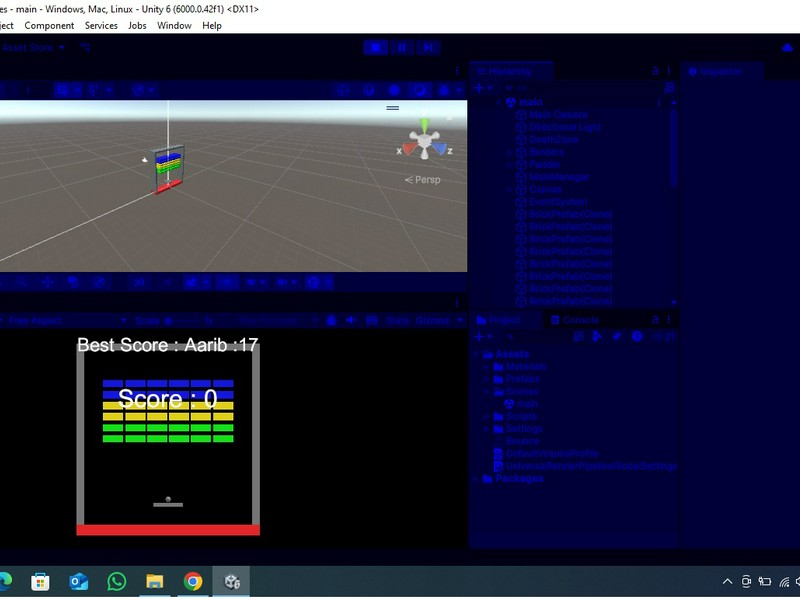800x600 pixels.
Task: Click the lock icon on the Hierarchy panel
Action: click(655, 71)
